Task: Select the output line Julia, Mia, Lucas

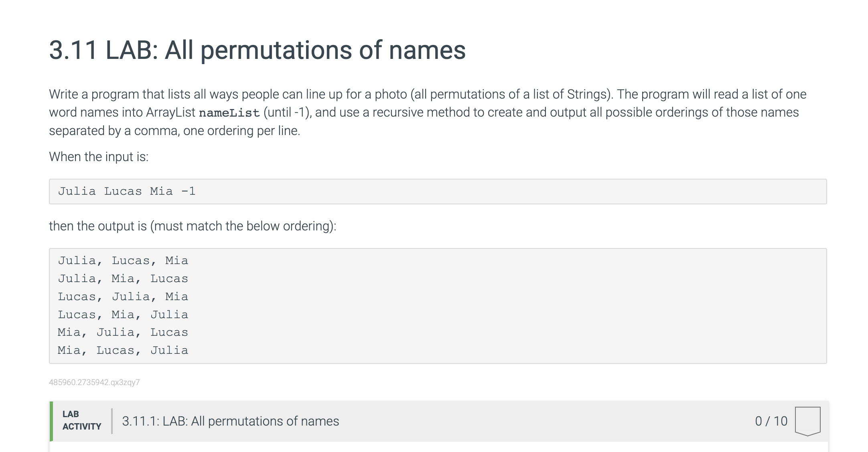Action: [x=123, y=279]
